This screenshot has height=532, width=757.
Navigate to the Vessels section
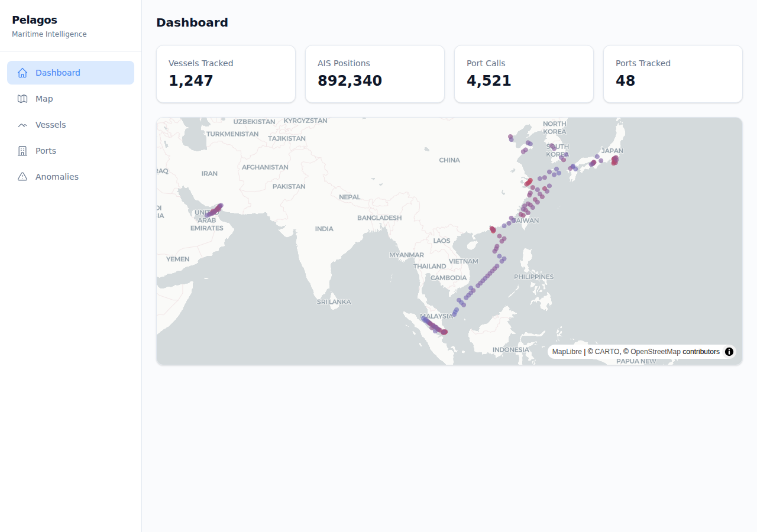click(51, 124)
